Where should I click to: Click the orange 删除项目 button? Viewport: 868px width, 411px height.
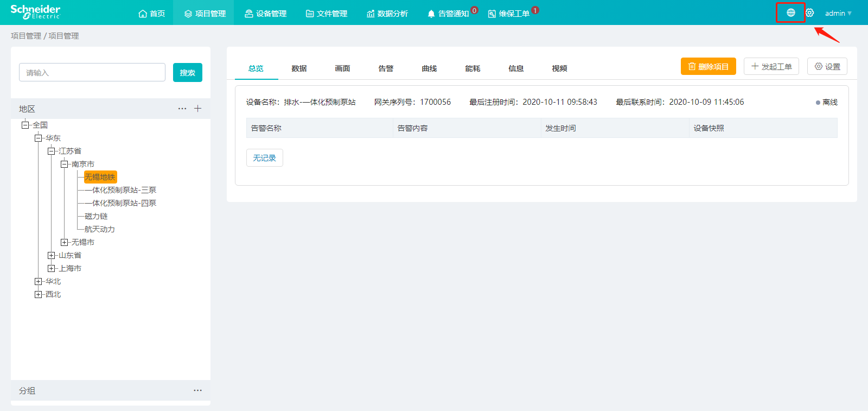(x=709, y=66)
